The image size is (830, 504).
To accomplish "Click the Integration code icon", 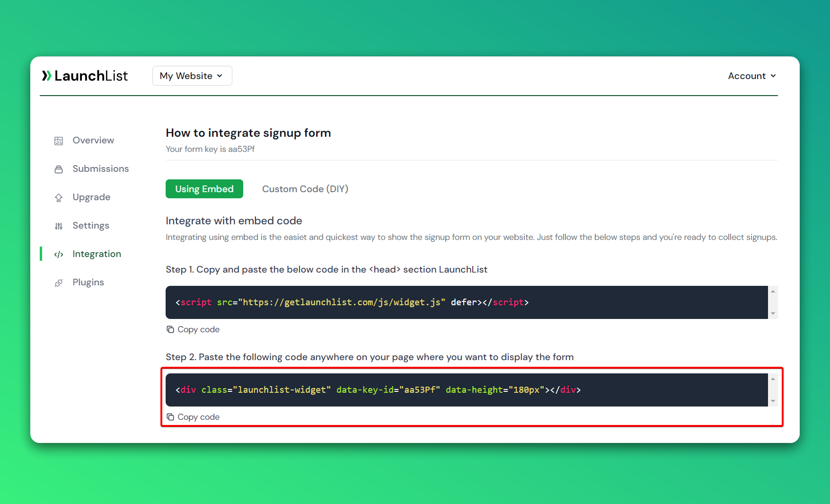I will pyautogui.click(x=59, y=254).
